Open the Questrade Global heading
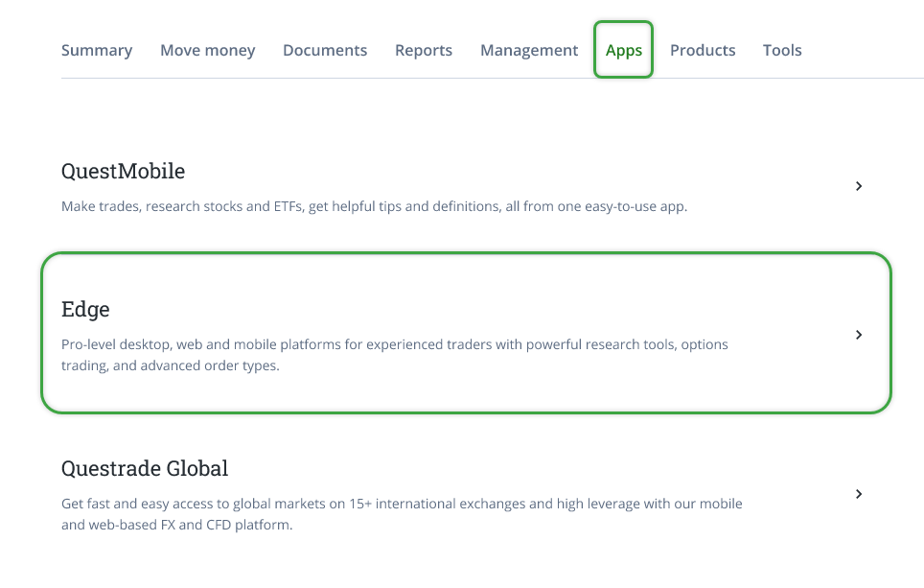 (x=145, y=468)
